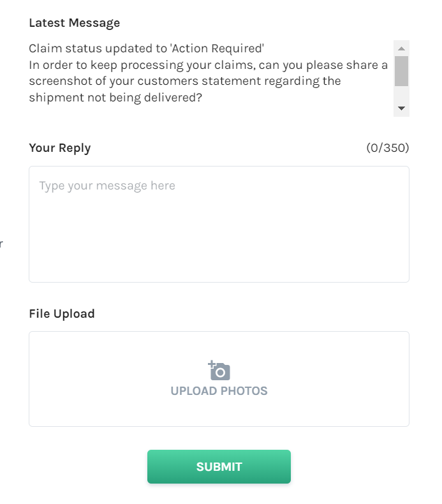Image resolution: width=442 pixels, height=504 pixels.
Task: Click the gray scrollbar thumb of the message box
Action: (x=401, y=71)
